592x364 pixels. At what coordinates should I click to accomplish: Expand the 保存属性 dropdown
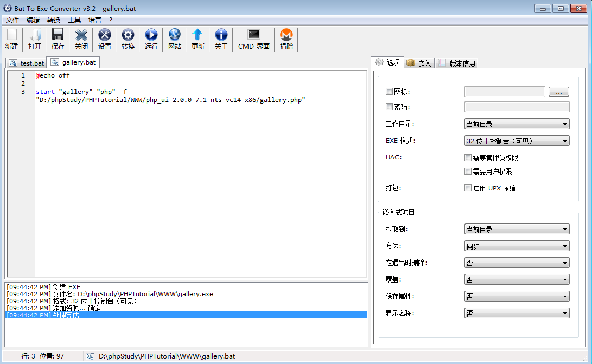pos(517,296)
